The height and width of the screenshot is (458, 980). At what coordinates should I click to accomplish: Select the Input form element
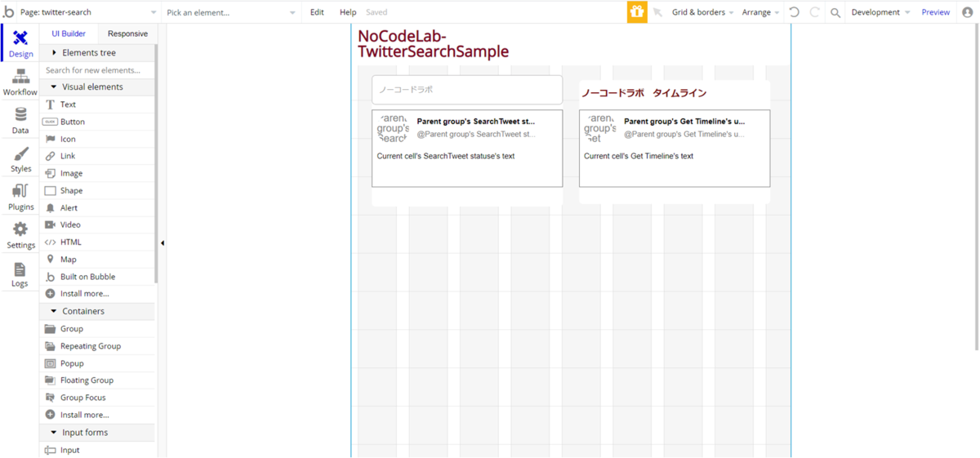click(x=96, y=450)
